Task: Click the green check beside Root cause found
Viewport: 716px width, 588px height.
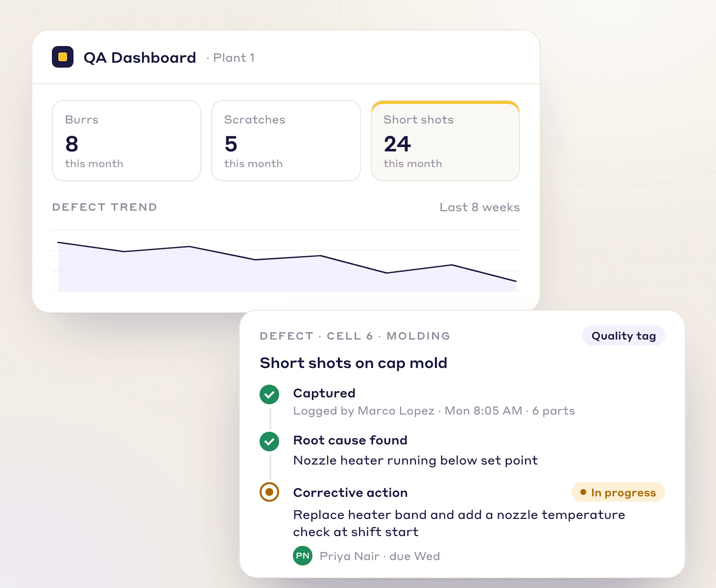Action: click(x=269, y=441)
